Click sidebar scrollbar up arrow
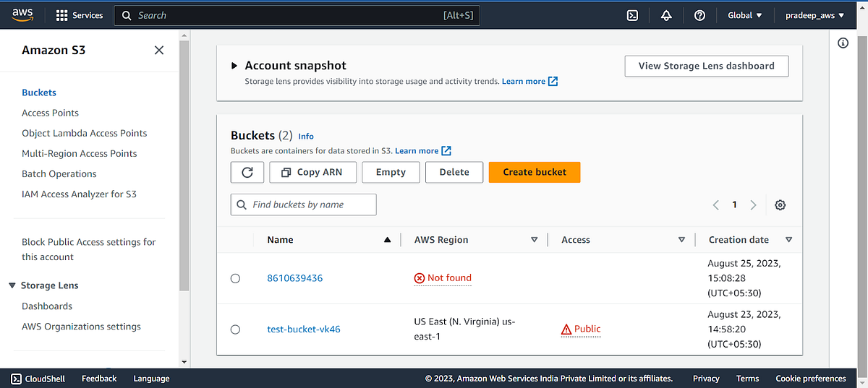This screenshot has width=868, height=388. pyautogui.click(x=184, y=34)
